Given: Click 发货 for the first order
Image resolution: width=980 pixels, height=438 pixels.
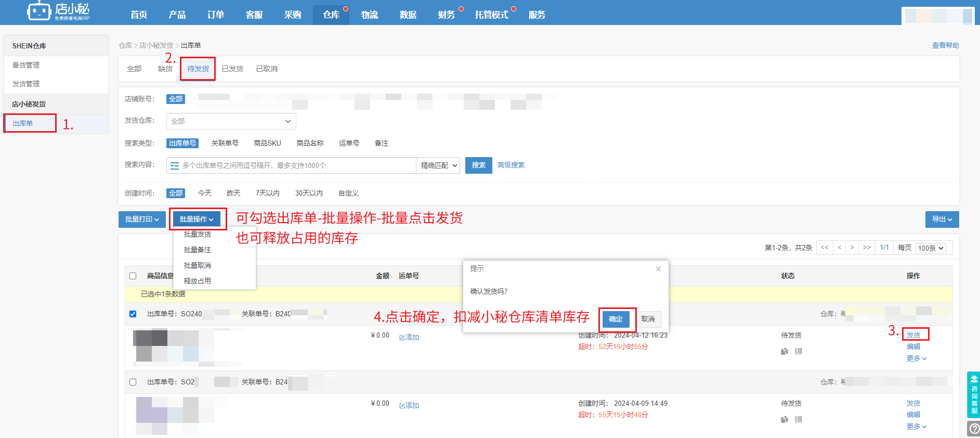Looking at the screenshot, I should coord(913,335).
